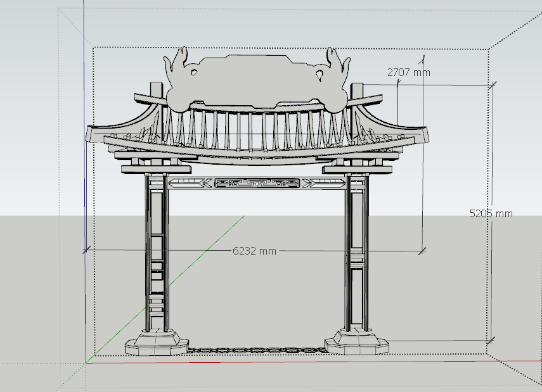Click the blue vertical axis line
The height and width of the screenshot is (392, 542).
pos(84,158)
